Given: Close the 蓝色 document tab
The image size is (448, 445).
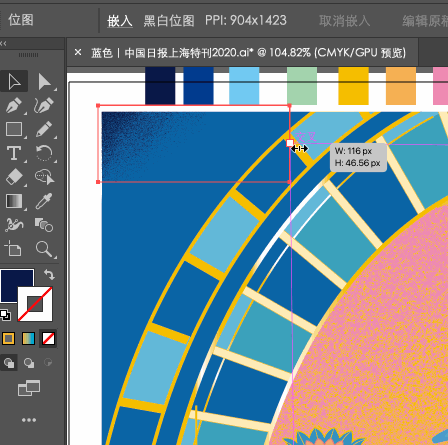Looking at the screenshot, I should (78, 52).
